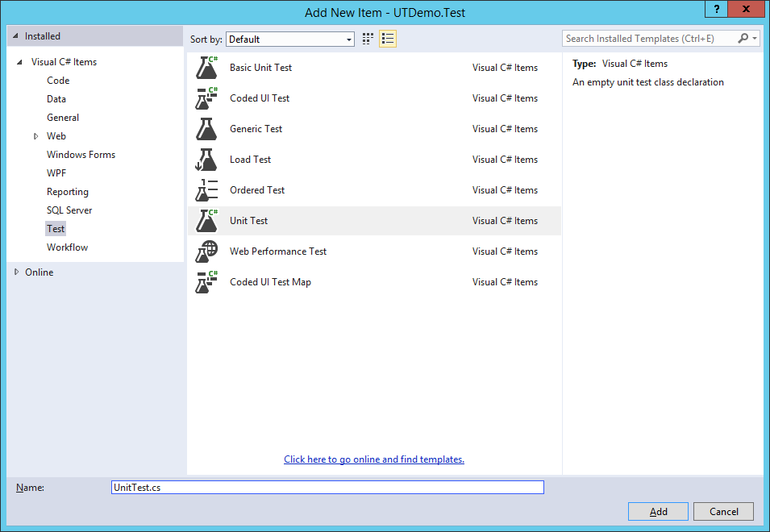Click the dialog help question mark button
770x532 pixels.
click(x=717, y=10)
